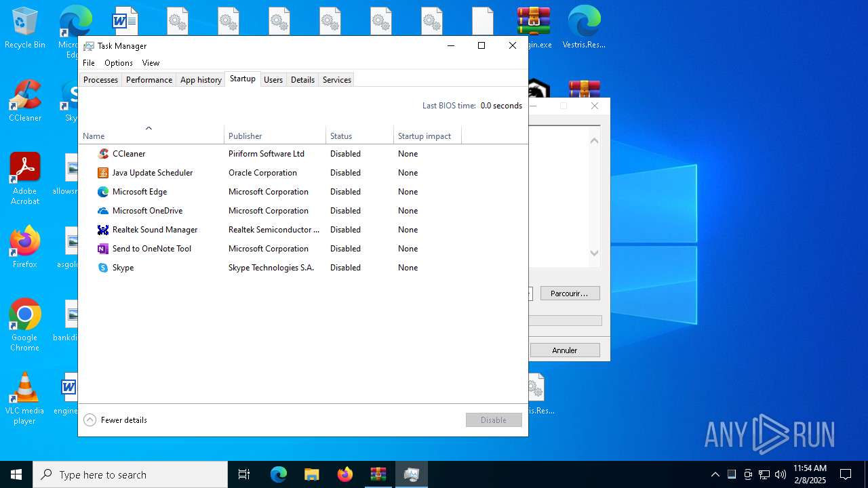Viewport: 868px width, 488px height.
Task: Open the Options menu in Task Manager
Action: click(x=119, y=63)
